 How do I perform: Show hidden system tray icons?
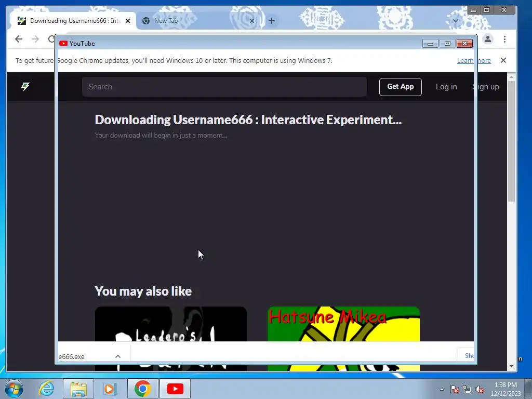tap(442, 389)
